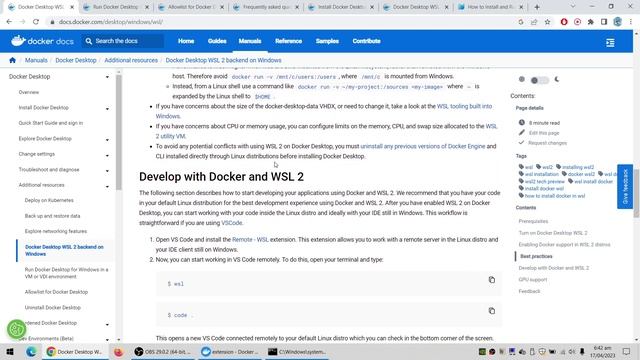Open new browser tab with plus icon

(537, 7)
